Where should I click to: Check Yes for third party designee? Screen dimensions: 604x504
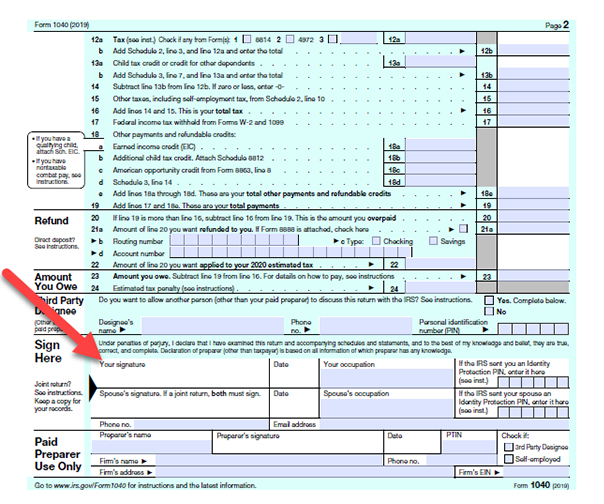(489, 300)
